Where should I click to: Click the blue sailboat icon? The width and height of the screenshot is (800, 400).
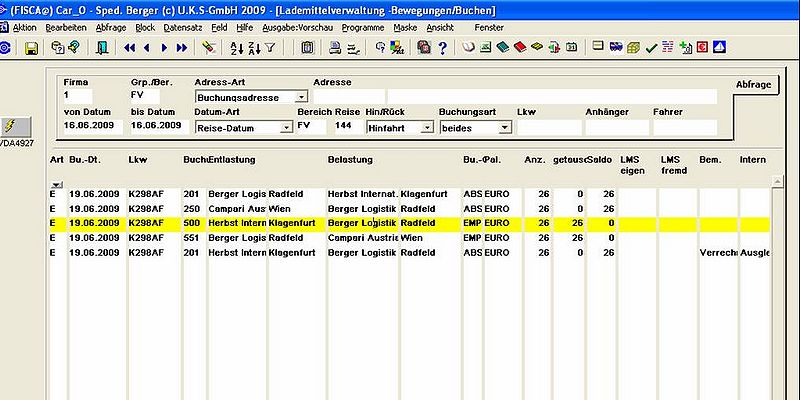pos(719,47)
